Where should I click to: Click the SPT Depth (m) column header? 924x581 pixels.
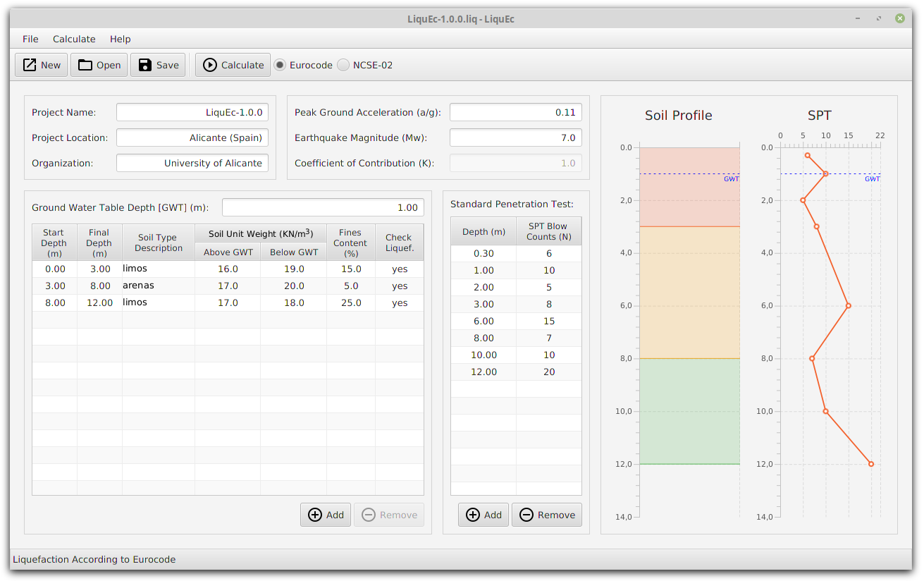[x=483, y=231]
